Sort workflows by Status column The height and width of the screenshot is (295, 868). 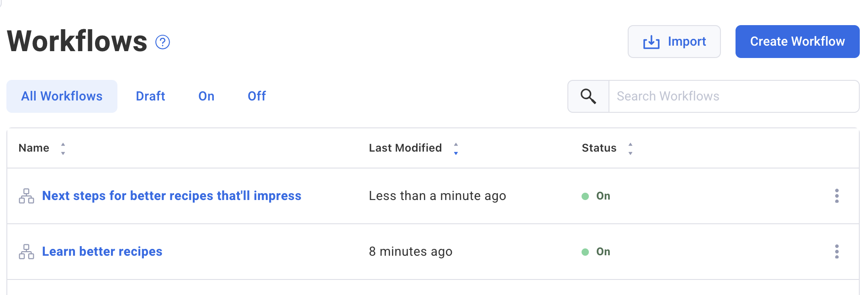click(630, 148)
